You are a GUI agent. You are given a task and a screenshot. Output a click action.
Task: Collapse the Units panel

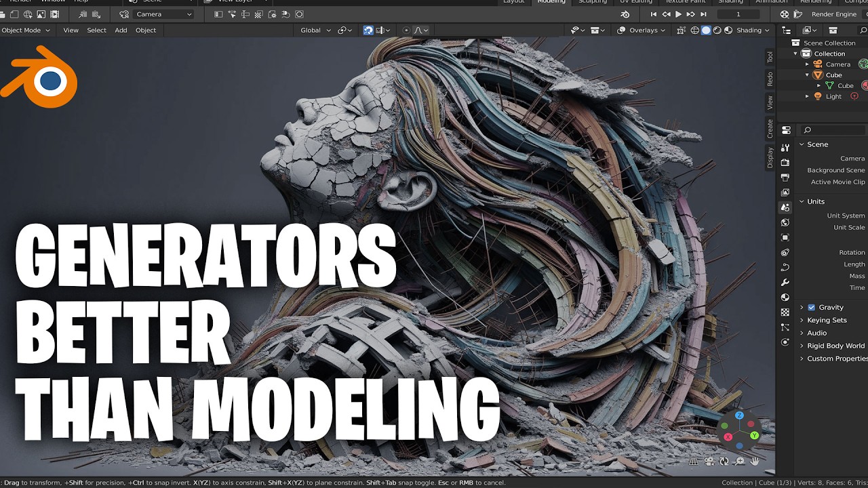pyautogui.click(x=815, y=201)
